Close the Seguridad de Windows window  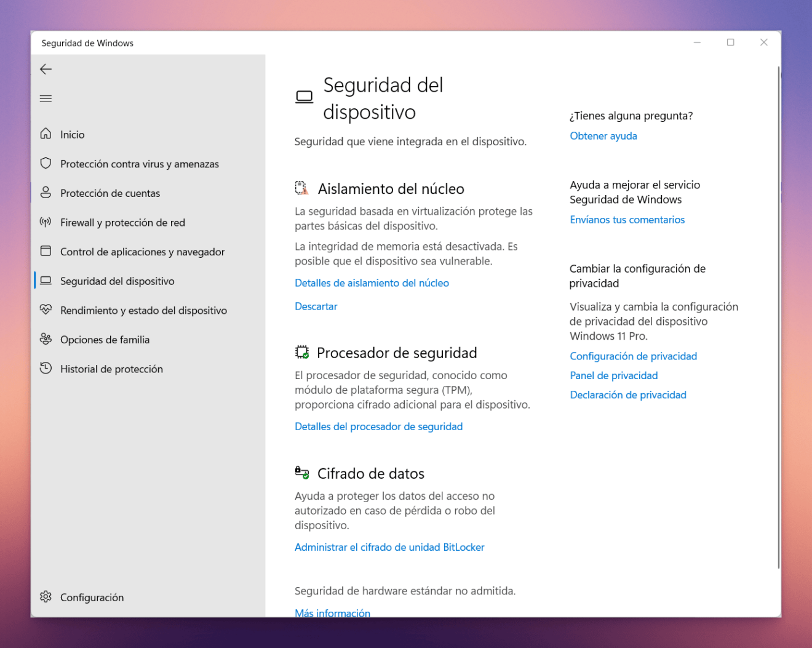(764, 42)
